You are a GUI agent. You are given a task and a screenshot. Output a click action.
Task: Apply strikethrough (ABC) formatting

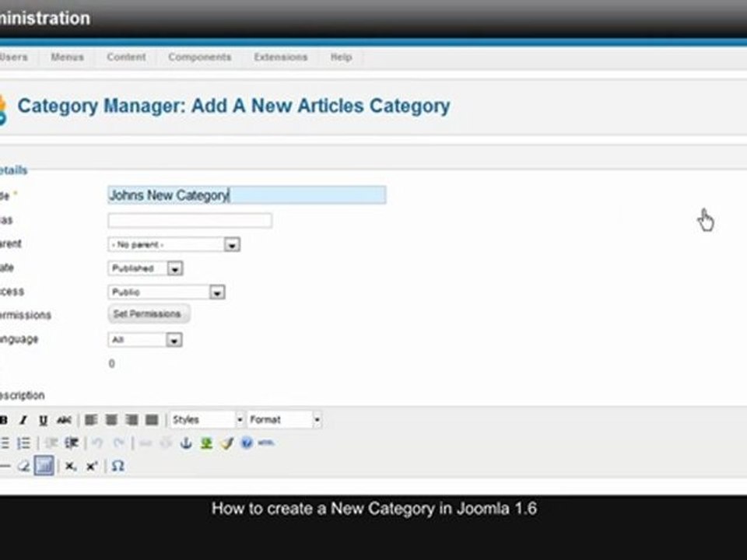coord(64,419)
